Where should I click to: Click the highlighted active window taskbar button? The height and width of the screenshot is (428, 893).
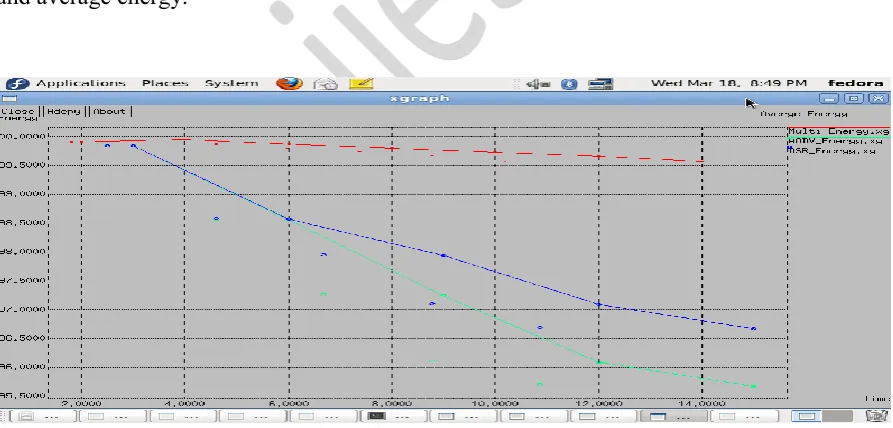tap(672, 417)
